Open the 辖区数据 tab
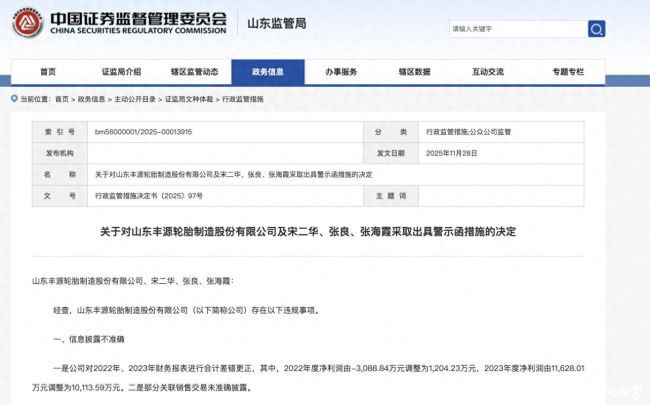 tap(414, 72)
